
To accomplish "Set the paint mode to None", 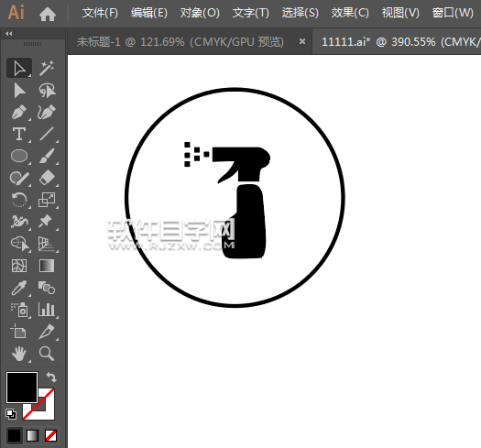I will coord(50,436).
